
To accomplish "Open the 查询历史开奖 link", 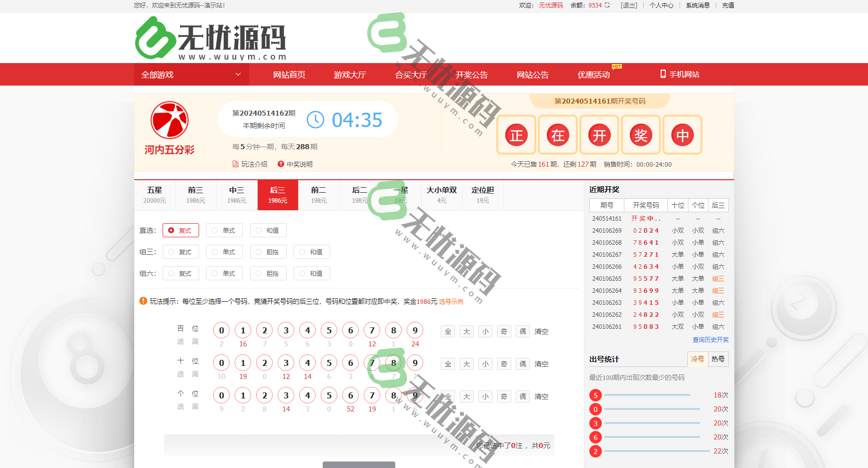I will tap(709, 339).
